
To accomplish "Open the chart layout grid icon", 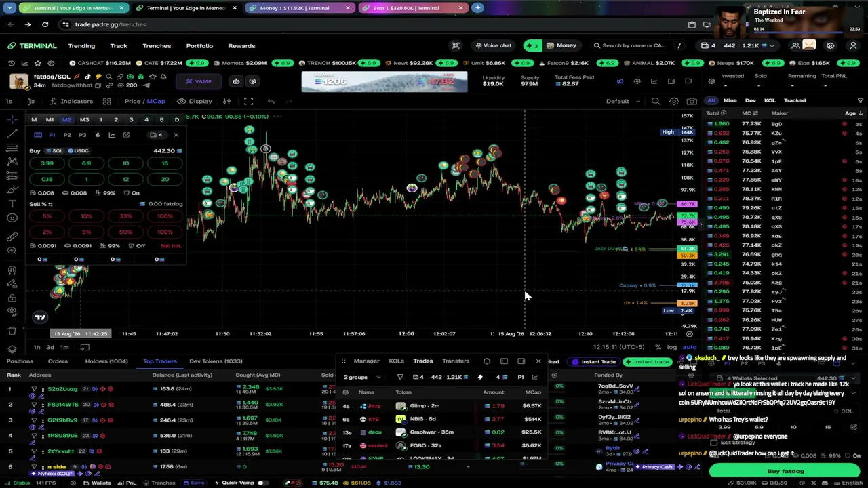I will pos(106,101).
